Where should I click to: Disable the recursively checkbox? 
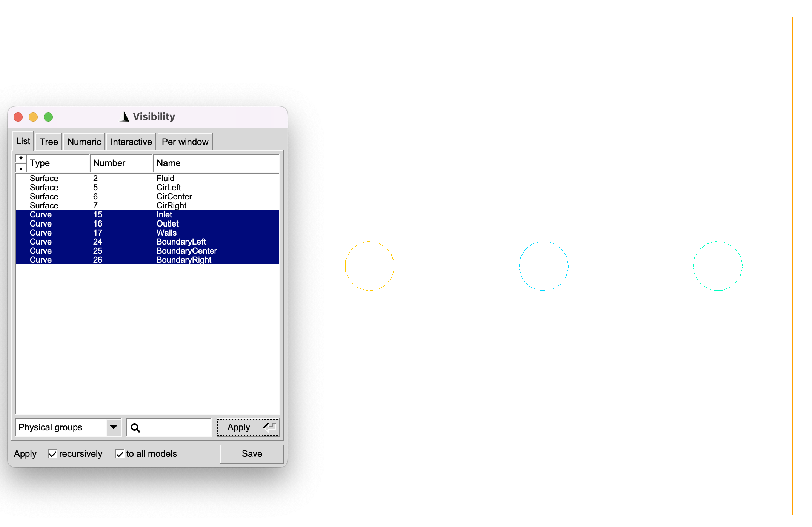coord(52,453)
